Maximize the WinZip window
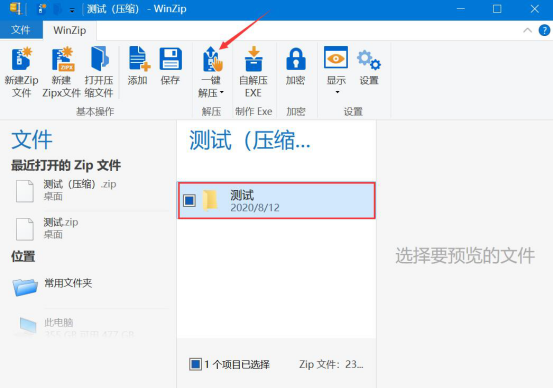The width and height of the screenshot is (554, 388). click(497, 9)
